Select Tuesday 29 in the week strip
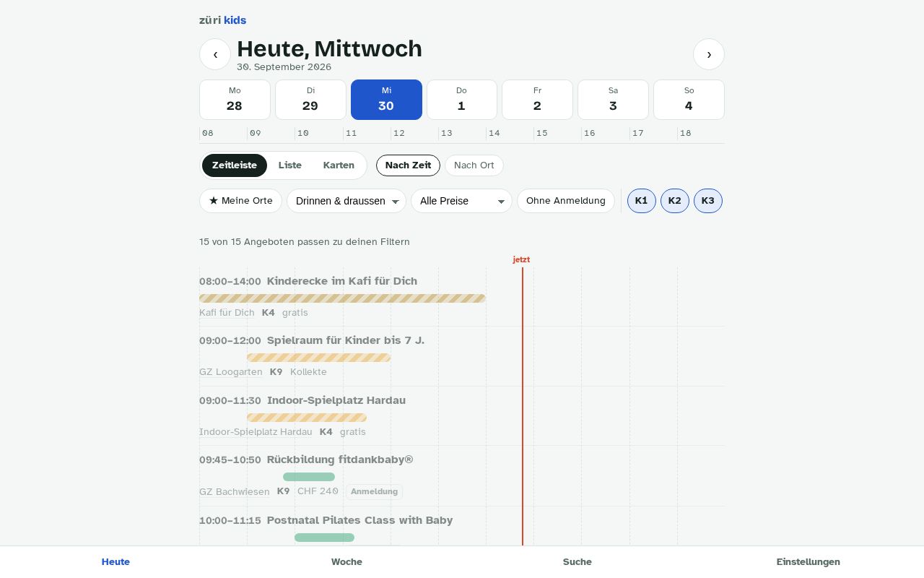This screenshot has width=924, height=578. 310,100
